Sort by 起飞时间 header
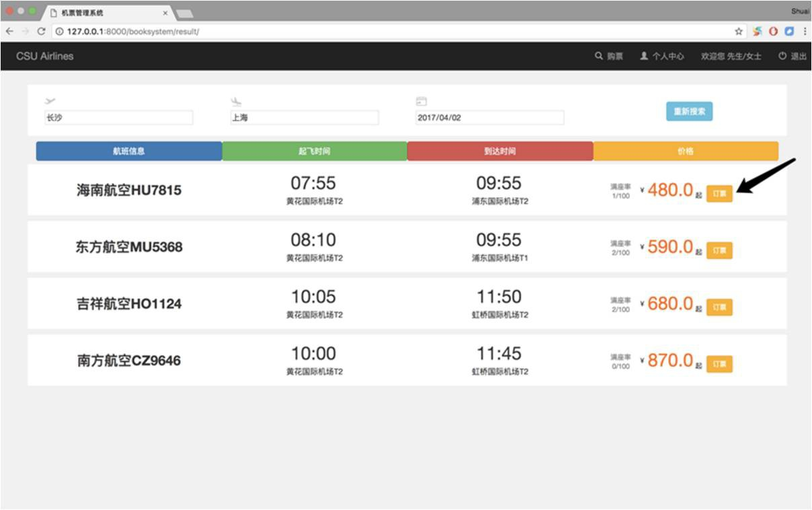The width and height of the screenshot is (812, 510). 315,151
